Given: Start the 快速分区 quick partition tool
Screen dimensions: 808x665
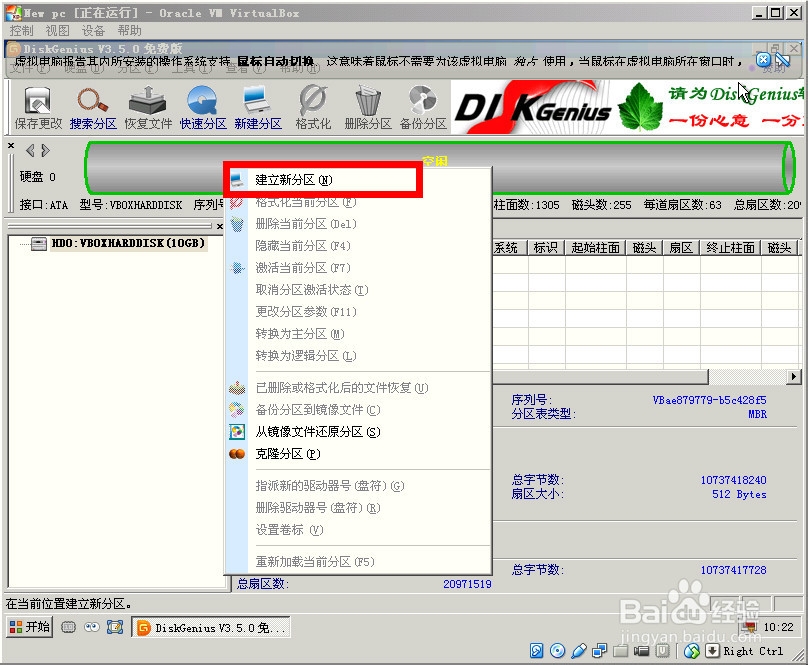Looking at the screenshot, I should click(x=203, y=107).
